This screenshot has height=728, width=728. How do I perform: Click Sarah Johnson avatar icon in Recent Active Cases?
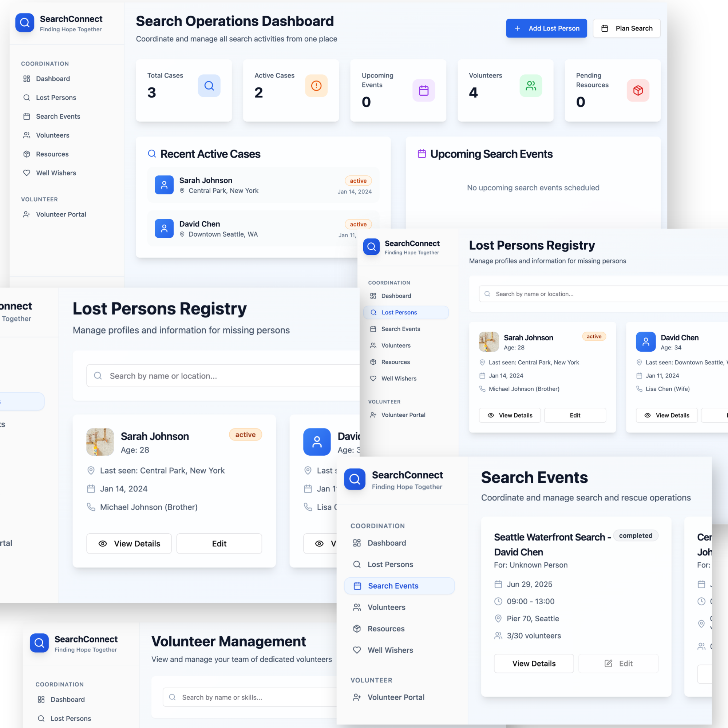pyautogui.click(x=164, y=185)
